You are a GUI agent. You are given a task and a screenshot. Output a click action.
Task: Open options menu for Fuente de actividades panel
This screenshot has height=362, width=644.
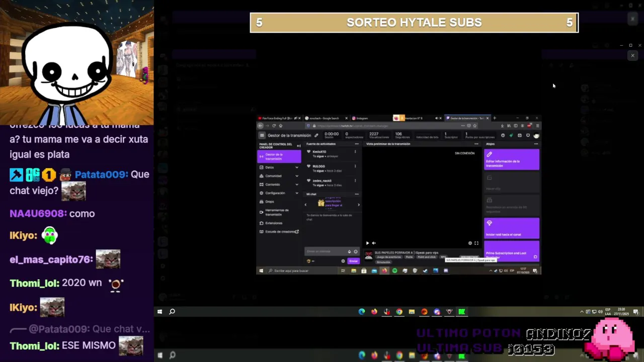click(357, 144)
